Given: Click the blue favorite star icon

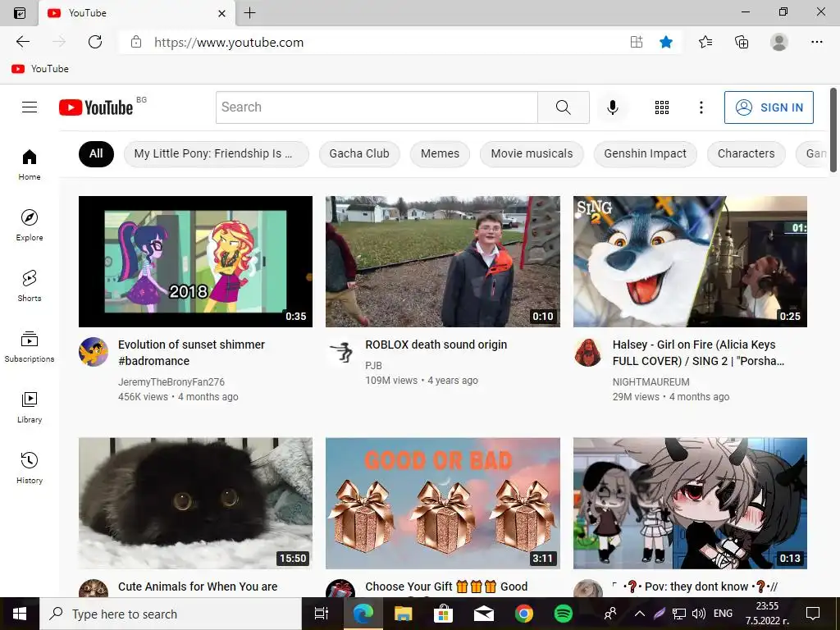Looking at the screenshot, I should pyautogui.click(x=666, y=42).
